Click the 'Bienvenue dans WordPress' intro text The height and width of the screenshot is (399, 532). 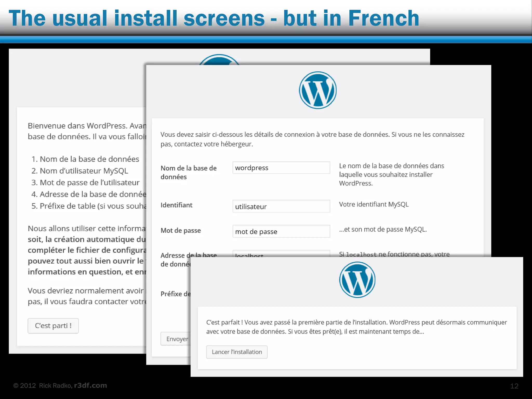click(x=87, y=131)
